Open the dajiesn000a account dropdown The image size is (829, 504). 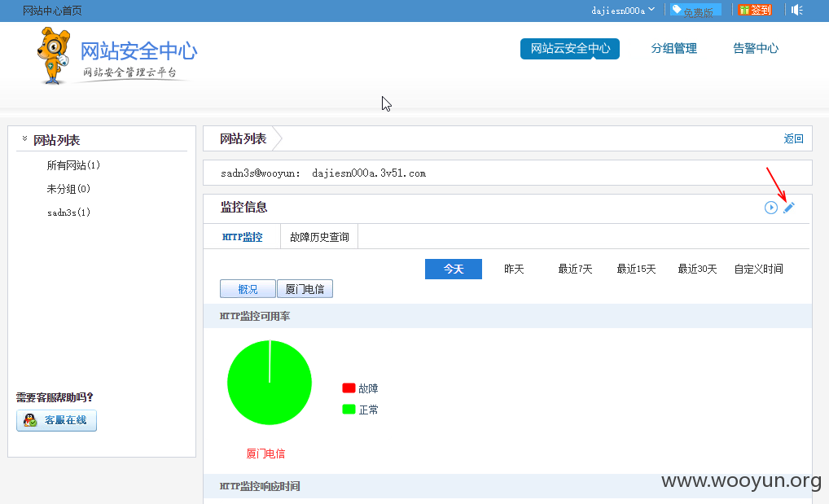pos(623,10)
